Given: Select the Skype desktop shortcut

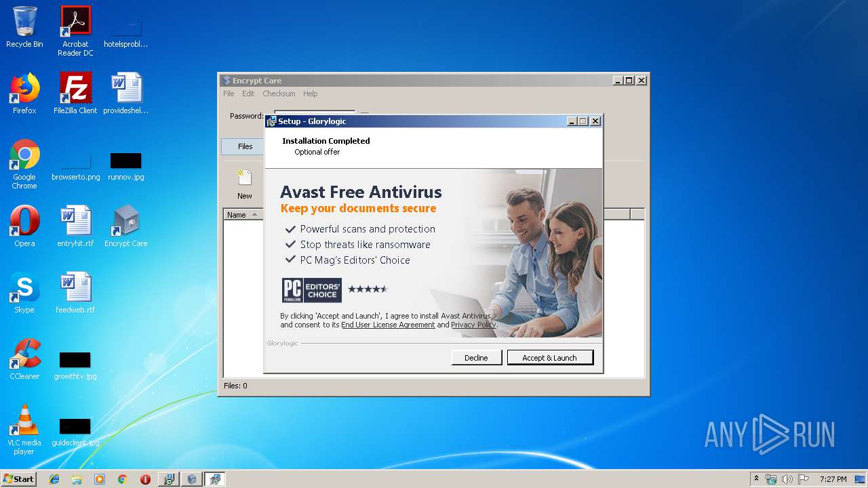Looking at the screenshot, I should click(x=24, y=293).
